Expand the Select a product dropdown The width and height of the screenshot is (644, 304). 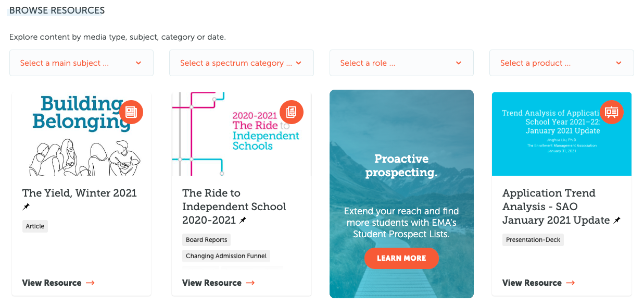pos(561,63)
